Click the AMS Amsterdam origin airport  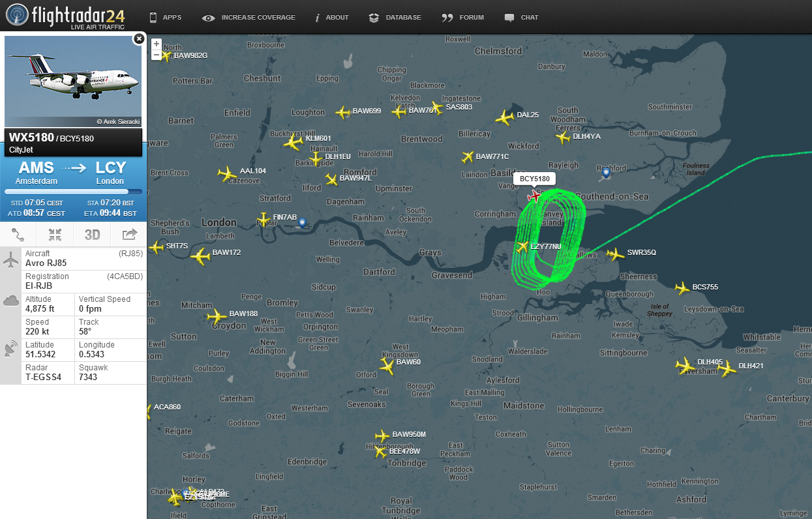pos(37,172)
